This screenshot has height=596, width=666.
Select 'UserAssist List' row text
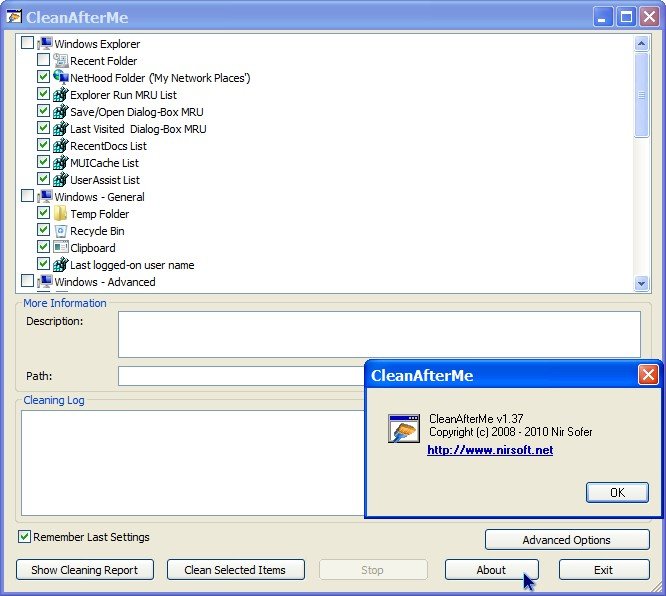coord(105,180)
